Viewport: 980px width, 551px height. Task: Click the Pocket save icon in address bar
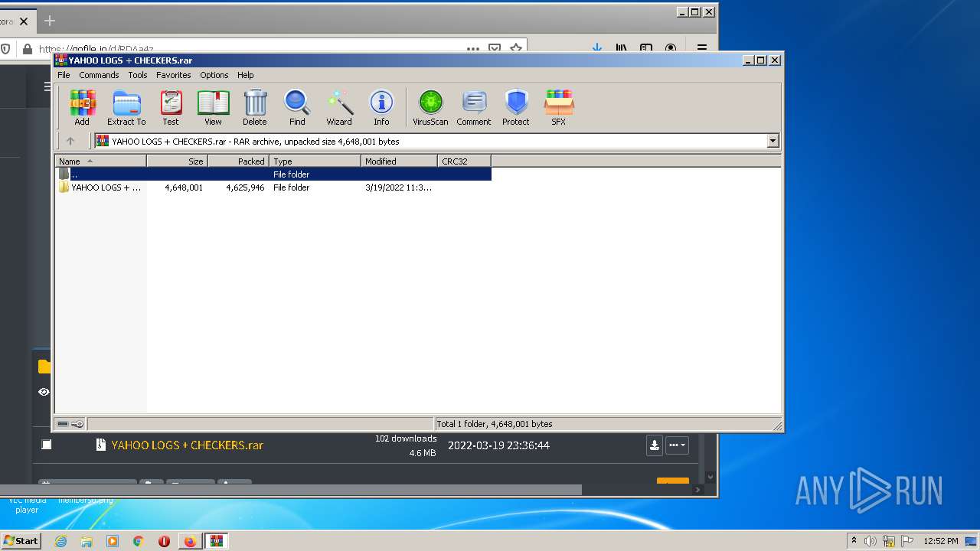click(495, 48)
